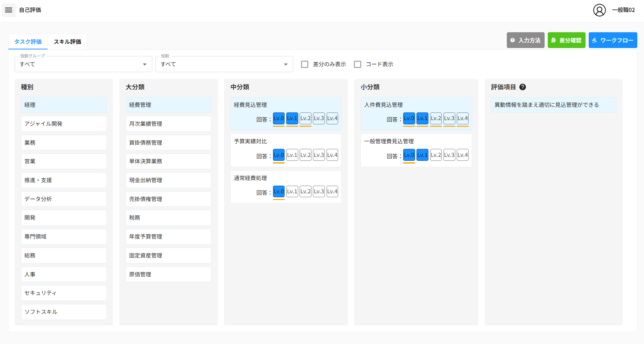Viewport: 644px width, 344px height.
Task: Click the gavel icon on ワークフロー button
Action: 594,40
